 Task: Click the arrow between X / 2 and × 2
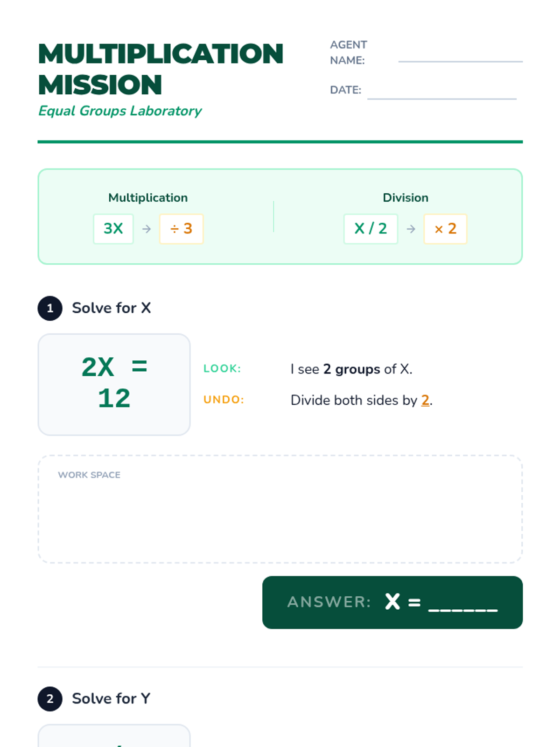point(411,229)
